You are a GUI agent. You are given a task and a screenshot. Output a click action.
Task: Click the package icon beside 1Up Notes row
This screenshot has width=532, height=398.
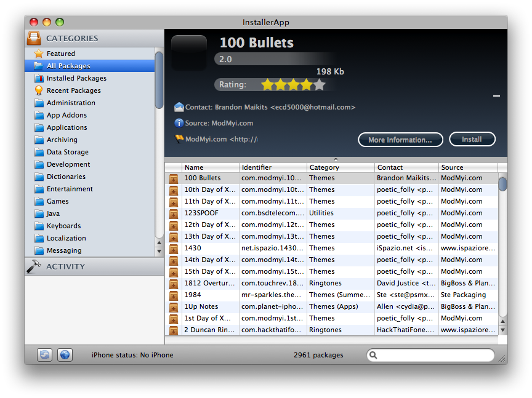click(x=174, y=307)
